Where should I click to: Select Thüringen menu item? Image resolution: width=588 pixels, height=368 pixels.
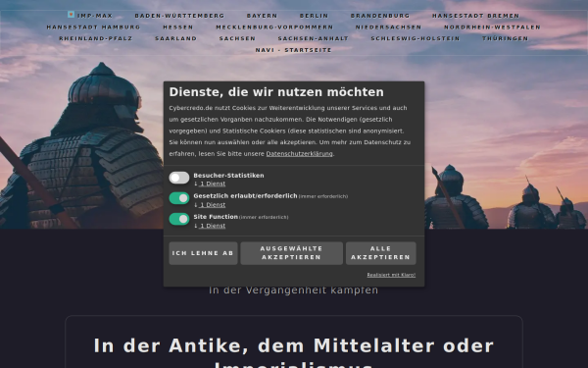[x=505, y=38]
